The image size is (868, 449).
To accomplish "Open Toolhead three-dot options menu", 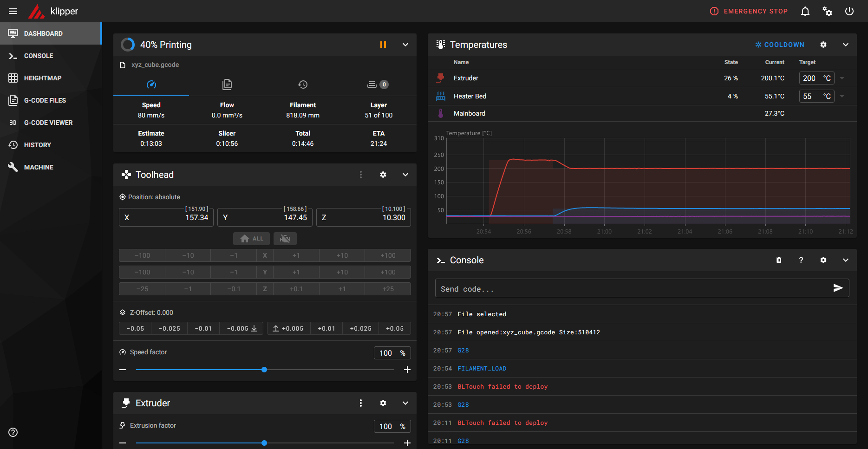I will click(360, 175).
